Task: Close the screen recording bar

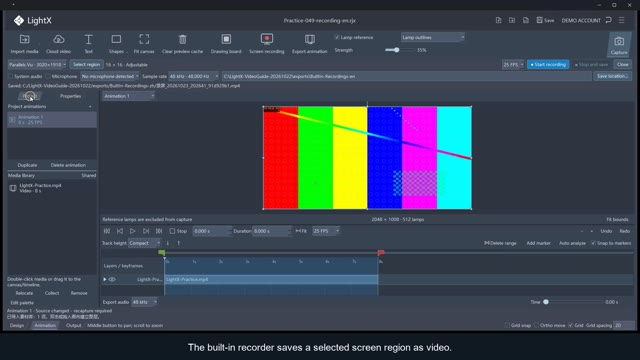Action: pos(622,64)
